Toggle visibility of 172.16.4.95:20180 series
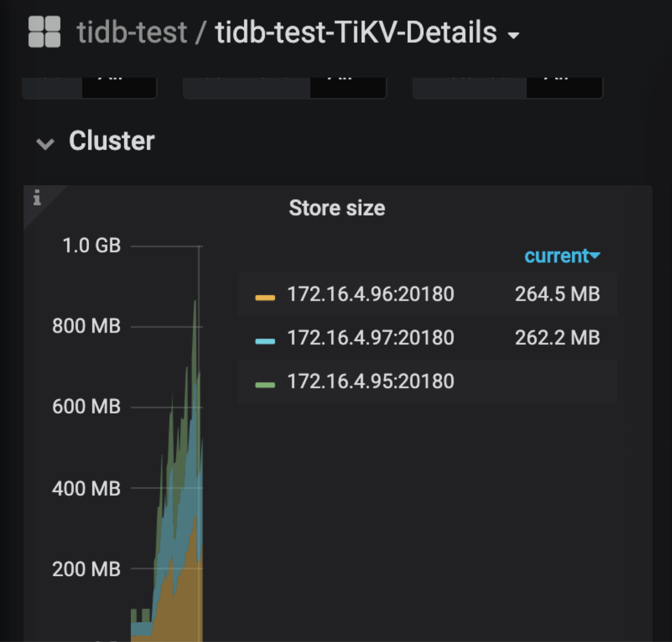 pyautogui.click(x=370, y=382)
